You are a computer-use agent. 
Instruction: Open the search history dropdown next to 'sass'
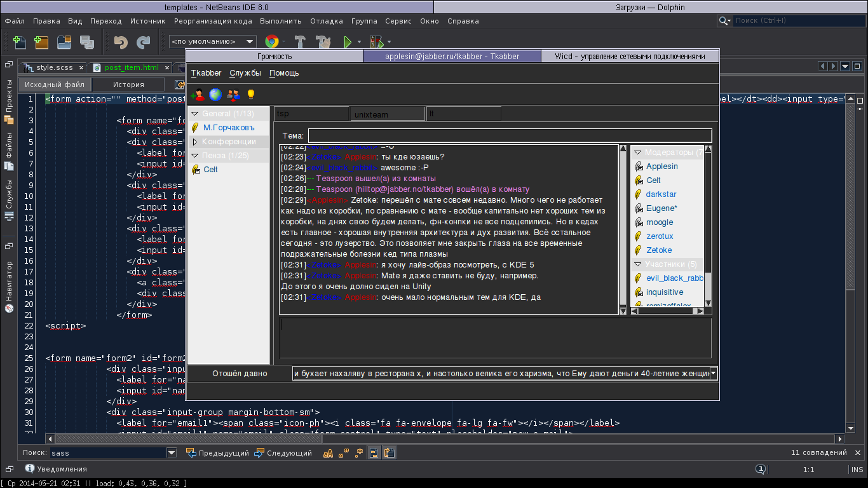(x=172, y=453)
